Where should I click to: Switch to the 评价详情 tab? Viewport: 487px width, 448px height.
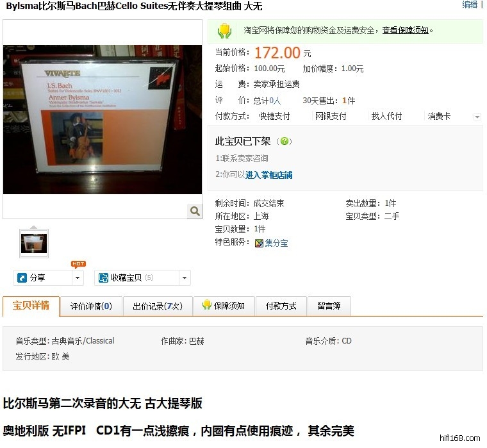[x=90, y=306]
